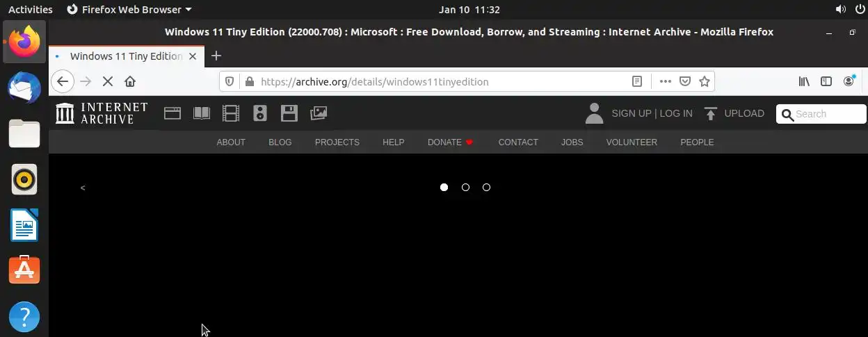Bookmark this page with the star
The image size is (868, 337).
click(705, 81)
